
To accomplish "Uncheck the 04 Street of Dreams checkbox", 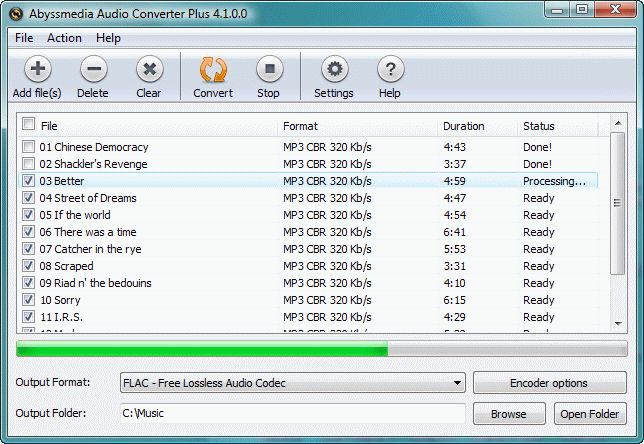I will click(x=28, y=198).
